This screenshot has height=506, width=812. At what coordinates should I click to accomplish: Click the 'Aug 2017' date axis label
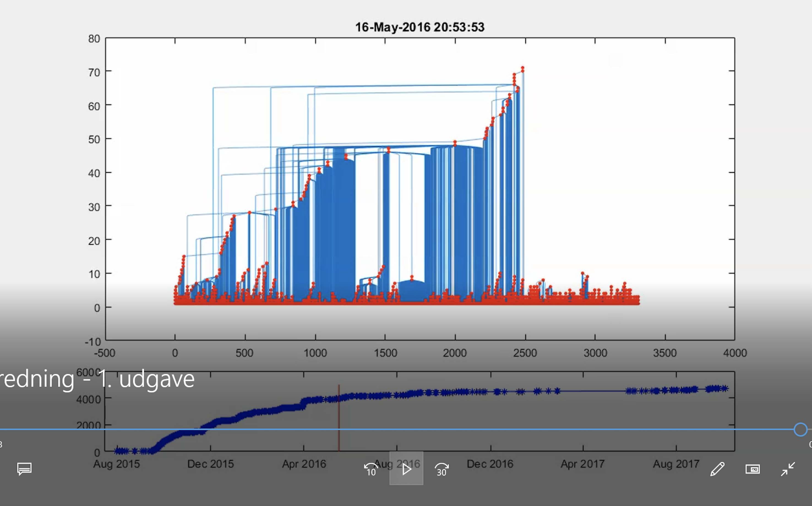click(x=676, y=464)
